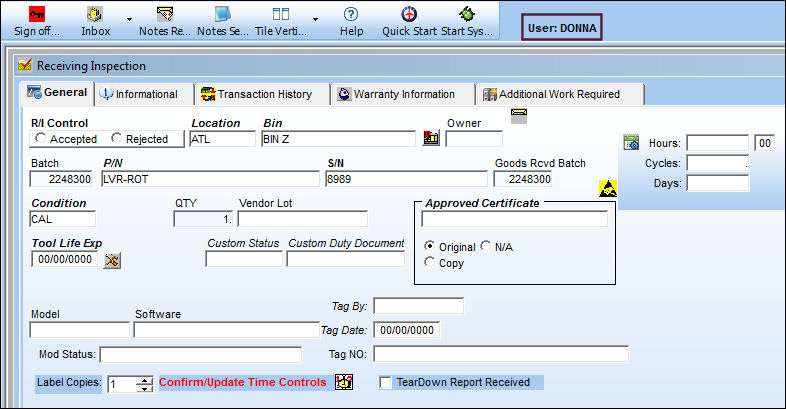Click the Sign off key icon

(x=37, y=14)
